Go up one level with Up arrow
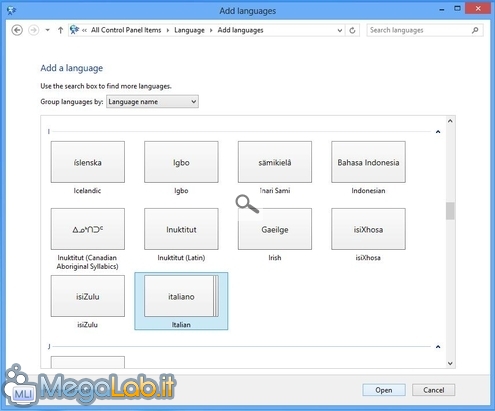 (60, 30)
